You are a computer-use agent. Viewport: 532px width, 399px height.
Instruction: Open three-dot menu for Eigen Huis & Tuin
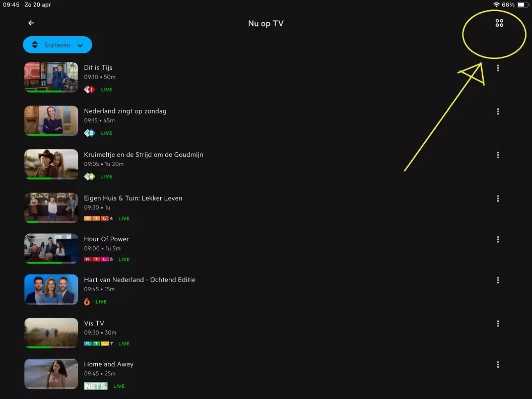[498, 198]
